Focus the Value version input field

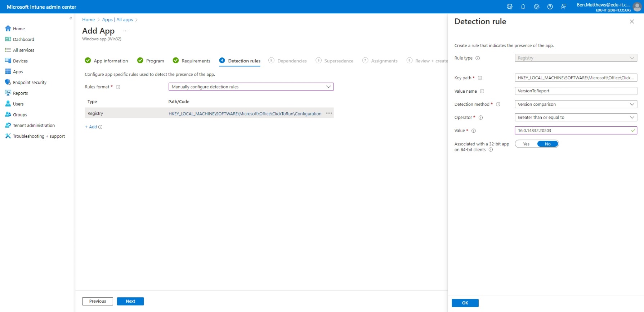(576, 131)
